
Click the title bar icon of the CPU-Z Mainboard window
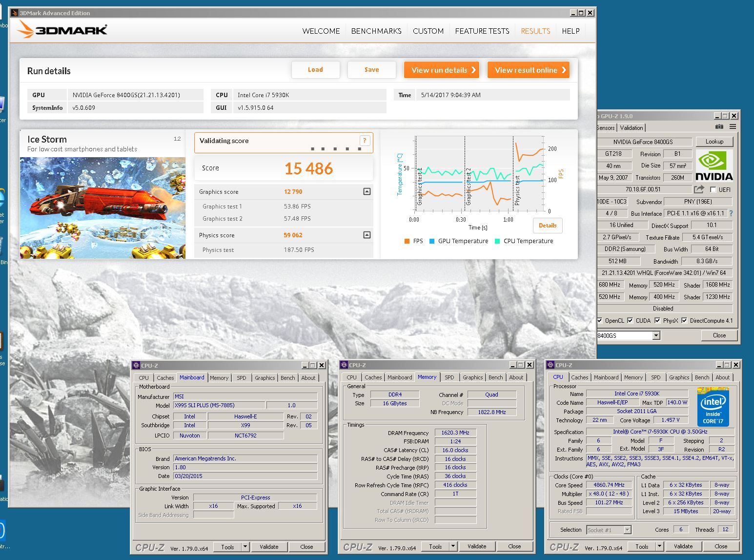pyautogui.click(x=136, y=365)
